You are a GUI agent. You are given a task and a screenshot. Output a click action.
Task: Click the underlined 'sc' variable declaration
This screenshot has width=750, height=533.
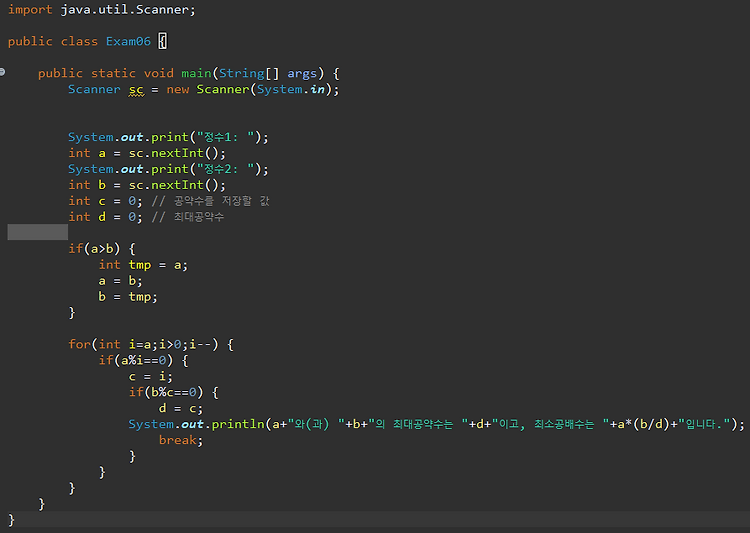136,89
